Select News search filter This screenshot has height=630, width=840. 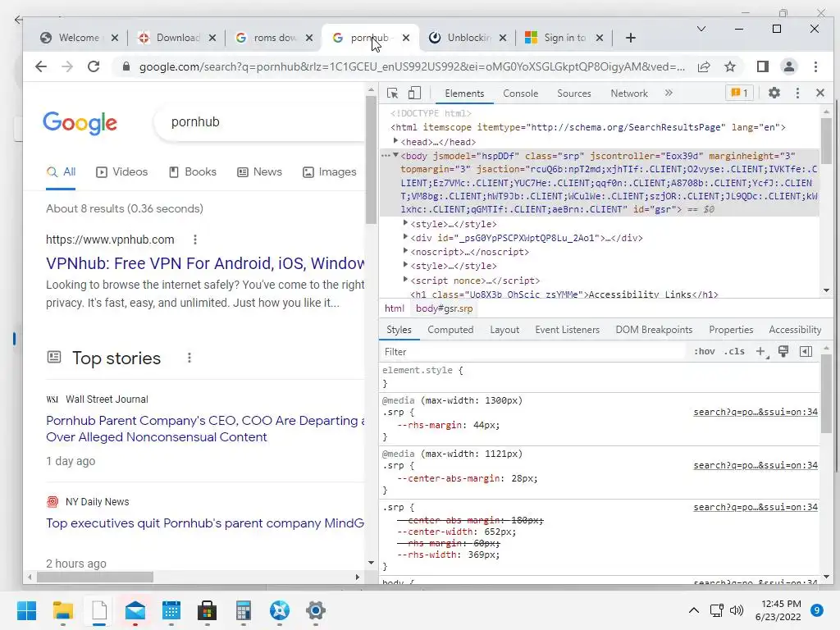pos(259,172)
